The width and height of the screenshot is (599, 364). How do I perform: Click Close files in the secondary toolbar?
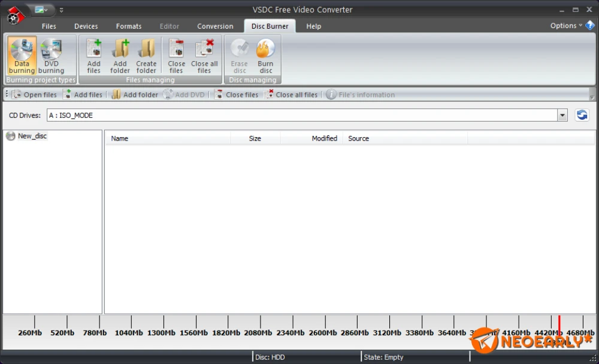tap(236, 95)
